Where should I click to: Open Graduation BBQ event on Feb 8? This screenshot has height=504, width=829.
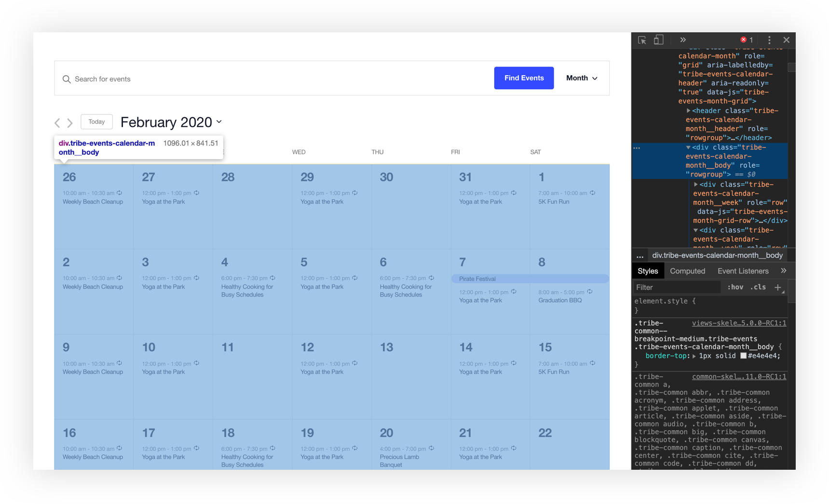click(x=560, y=300)
